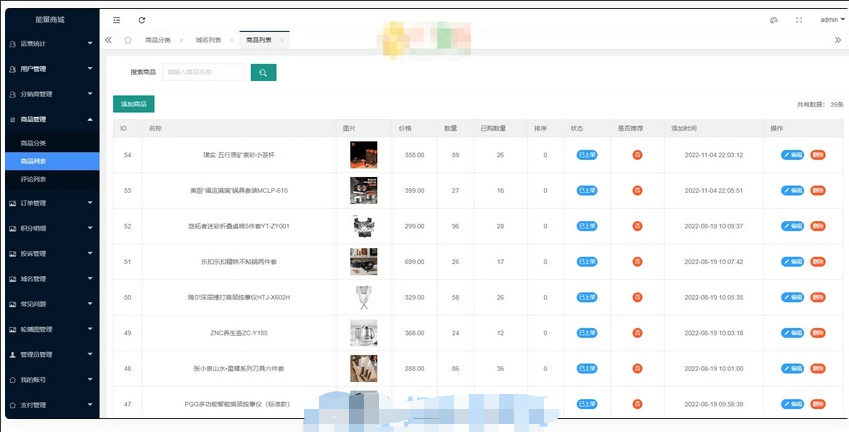Click 编辑 for product ID 52
This screenshot has width=849, height=432.
tap(793, 226)
